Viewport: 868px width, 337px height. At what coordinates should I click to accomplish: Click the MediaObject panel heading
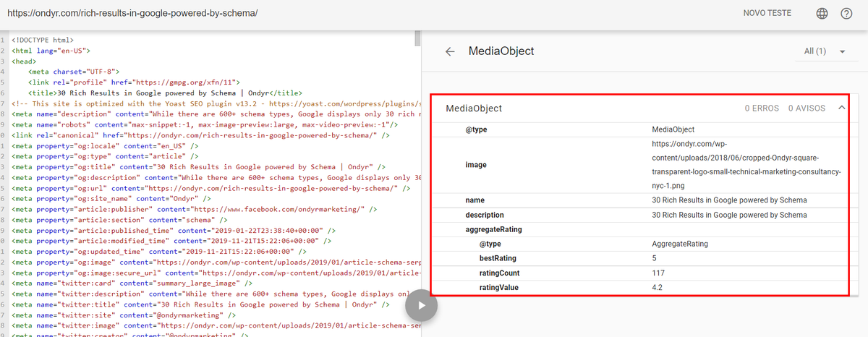[x=501, y=51]
